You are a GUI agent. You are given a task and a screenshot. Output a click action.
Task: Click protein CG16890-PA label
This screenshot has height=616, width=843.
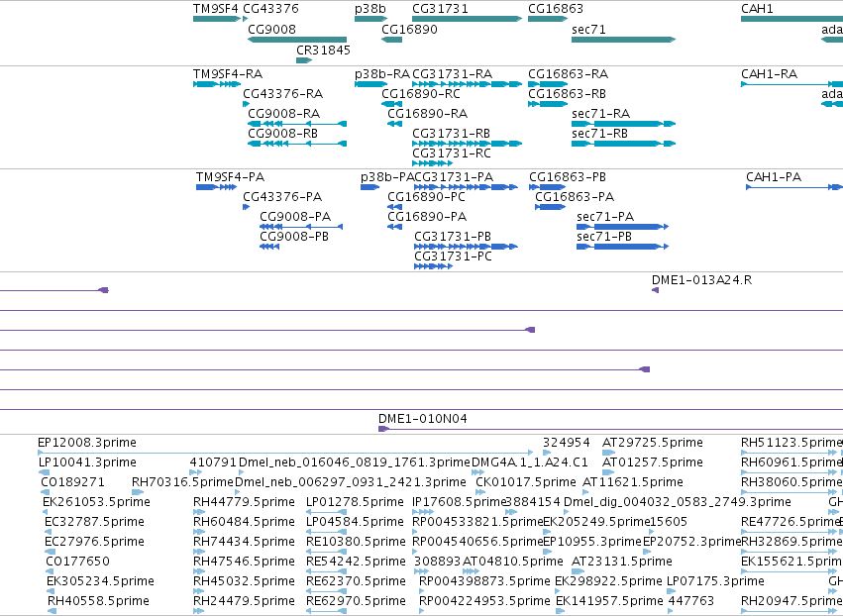pos(427,217)
